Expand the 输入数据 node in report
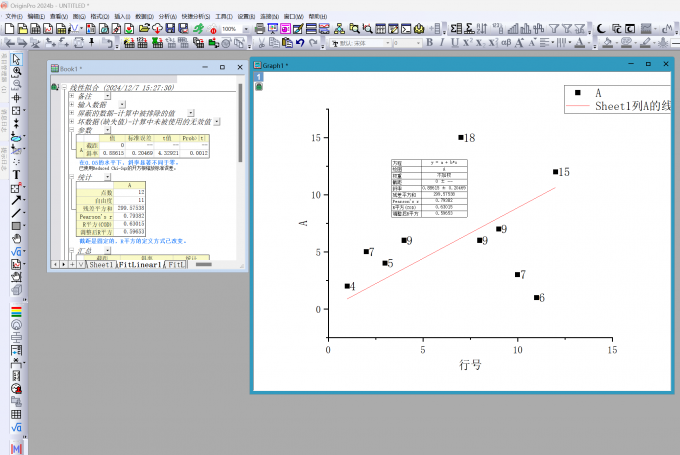The width and height of the screenshot is (680, 455). coord(72,105)
